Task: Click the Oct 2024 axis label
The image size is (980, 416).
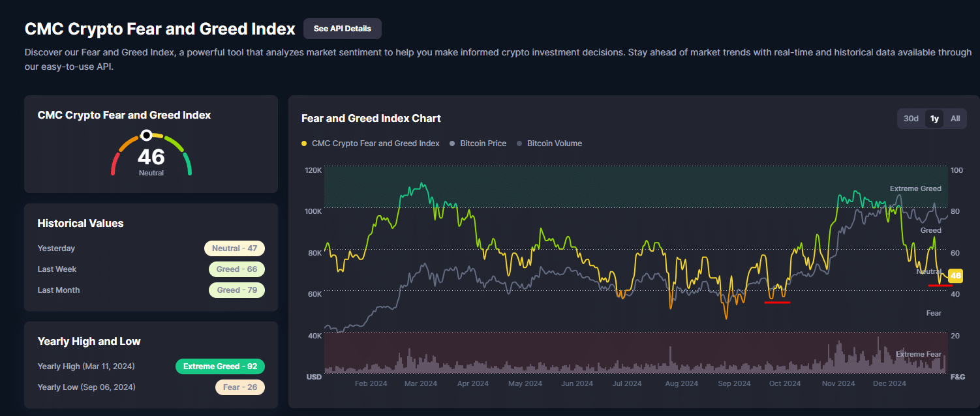Action: [785, 383]
